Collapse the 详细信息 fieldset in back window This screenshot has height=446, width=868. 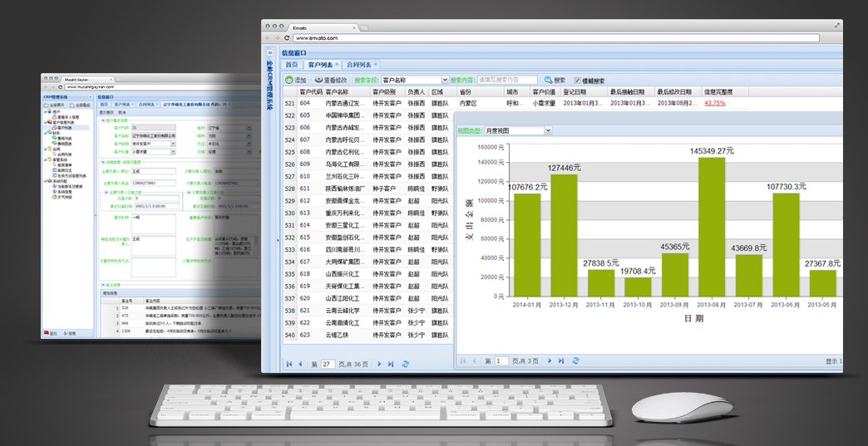tap(103, 162)
